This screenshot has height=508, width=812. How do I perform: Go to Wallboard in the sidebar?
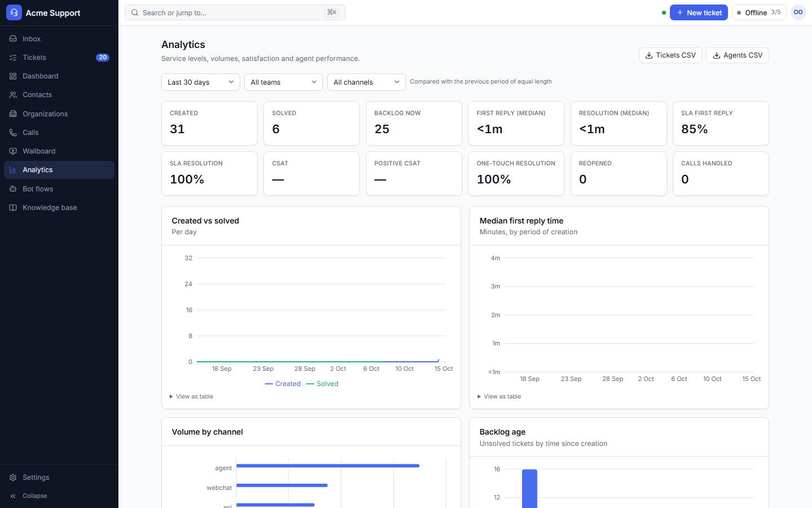59,151
